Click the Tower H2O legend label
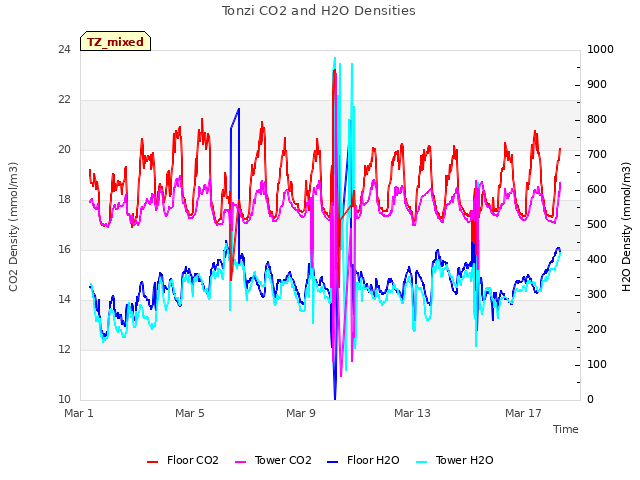The width and height of the screenshot is (640, 480). [464, 460]
